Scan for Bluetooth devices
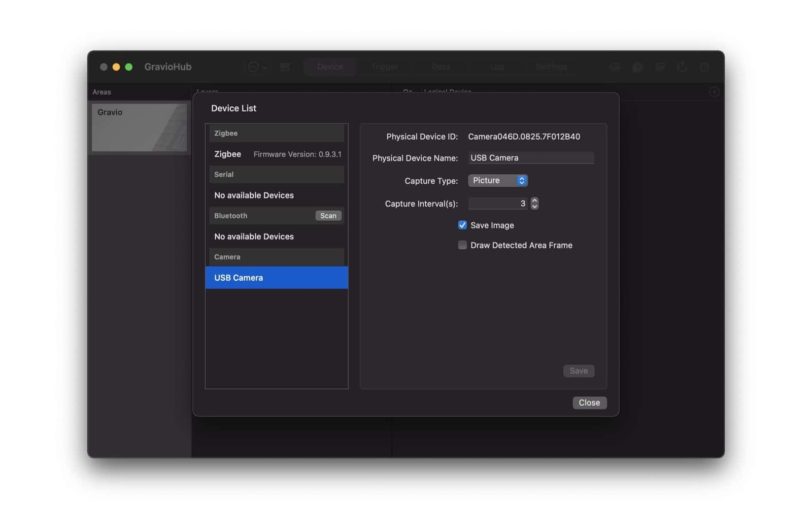 328,215
